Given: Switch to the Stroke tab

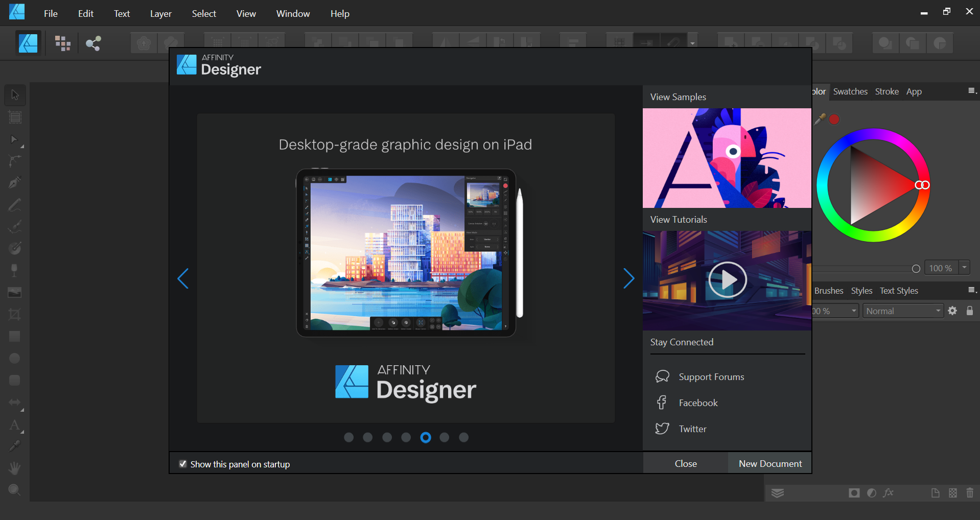Looking at the screenshot, I should [886, 91].
